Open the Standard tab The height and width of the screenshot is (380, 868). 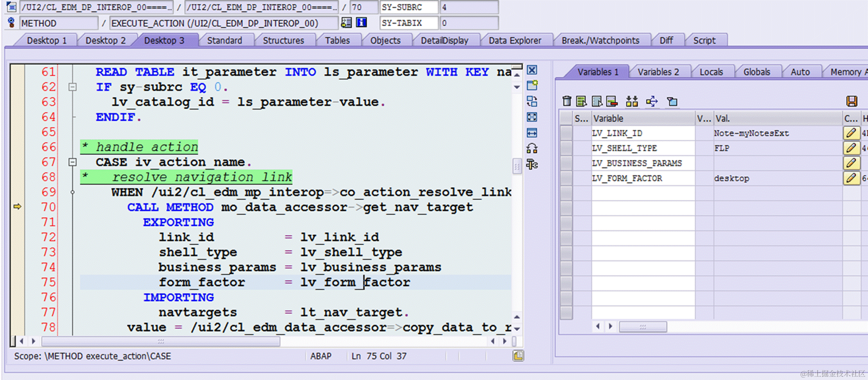224,40
